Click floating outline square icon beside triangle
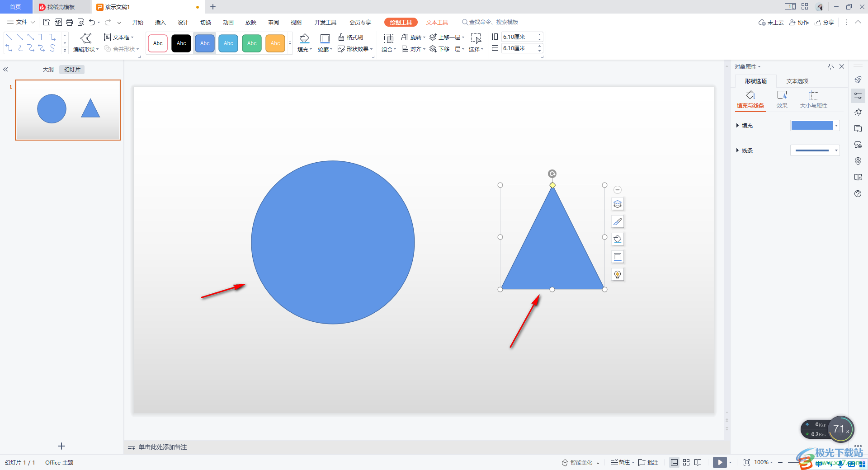This screenshot has height=470, width=868. tap(618, 257)
